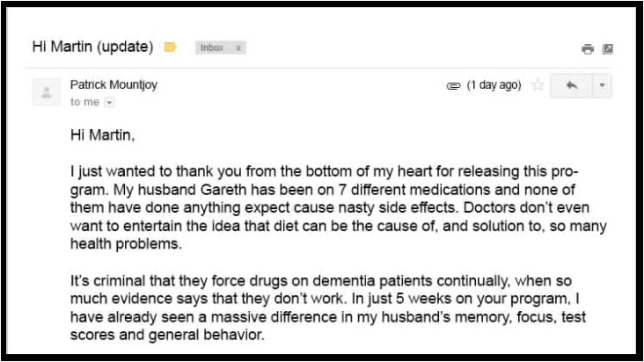Image resolution: width=644 pixels, height=362 pixels.
Task: Click the Inbox label tag
Action: 212,47
